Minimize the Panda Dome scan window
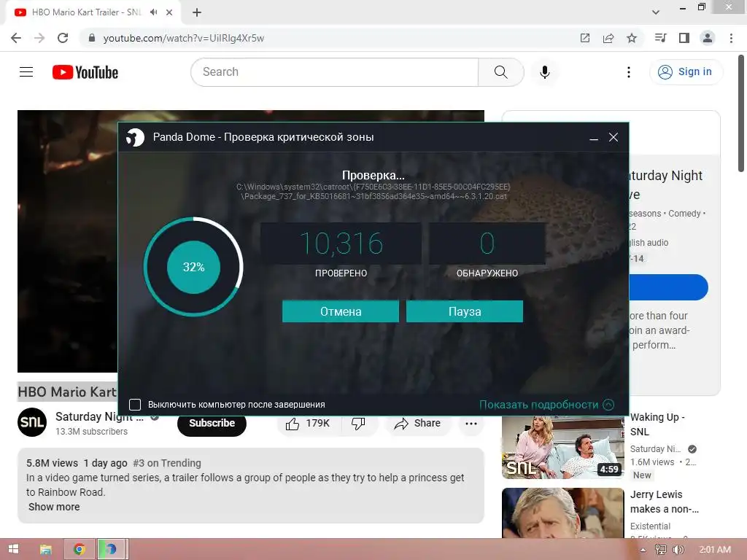Image resolution: width=747 pixels, height=560 pixels. (x=594, y=138)
